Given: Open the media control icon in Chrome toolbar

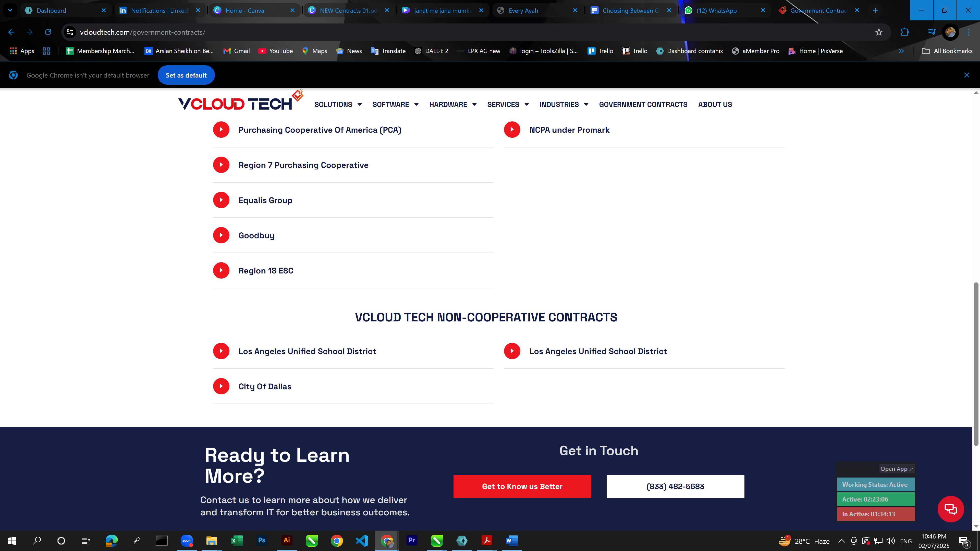Looking at the screenshot, I should pyautogui.click(x=932, y=32).
